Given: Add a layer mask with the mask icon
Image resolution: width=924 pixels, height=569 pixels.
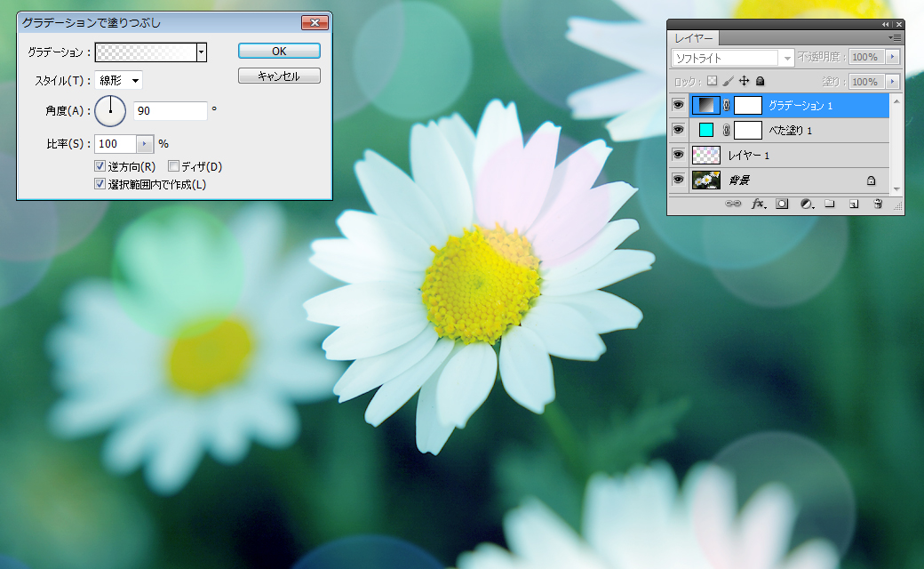Looking at the screenshot, I should coord(782,204).
